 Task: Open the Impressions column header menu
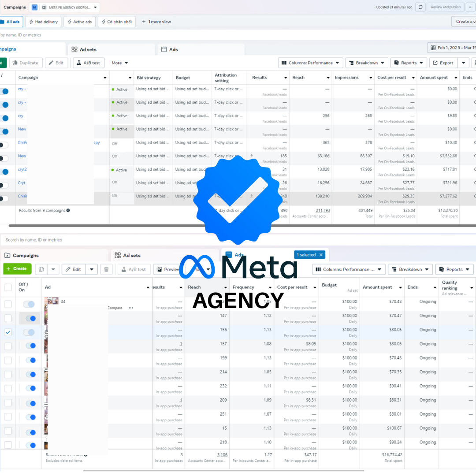click(371, 78)
